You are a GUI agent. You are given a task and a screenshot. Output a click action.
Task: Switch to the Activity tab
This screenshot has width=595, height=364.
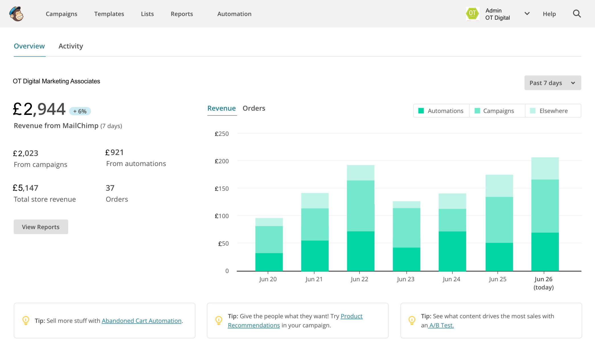tap(71, 46)
